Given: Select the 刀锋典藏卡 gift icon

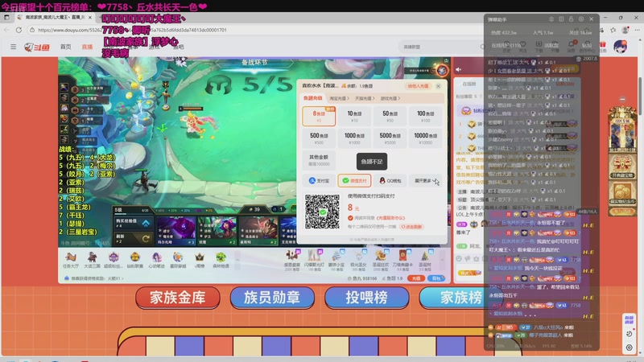Looking at the screenshot, I should (402, 259).
